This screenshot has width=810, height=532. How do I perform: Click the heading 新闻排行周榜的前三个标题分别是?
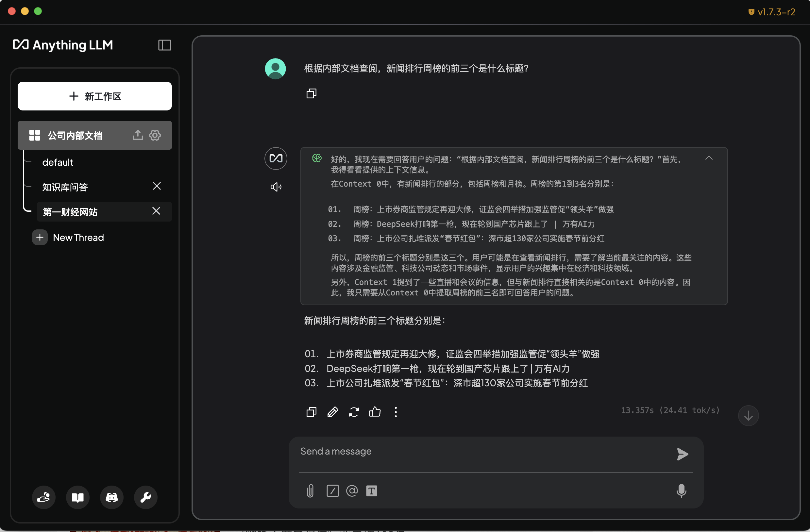coord(374,321)
